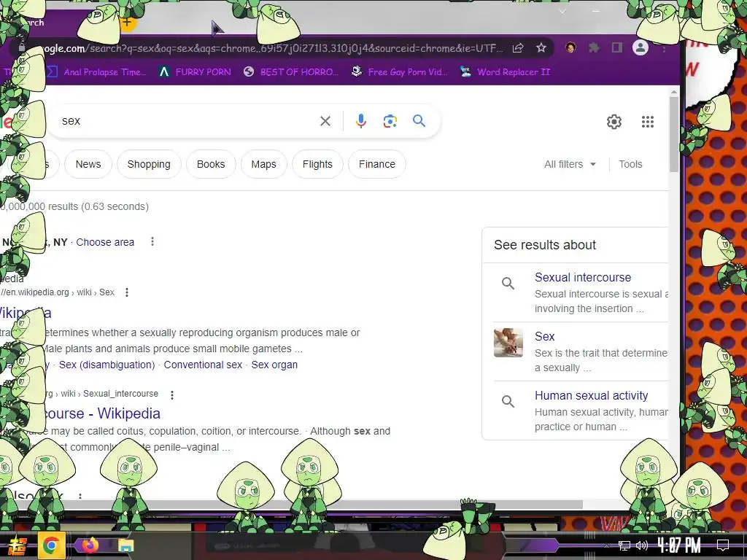Click the vertical page scrollbar
The width and height of the screenshot is (747, 560).
coord(673,135)
